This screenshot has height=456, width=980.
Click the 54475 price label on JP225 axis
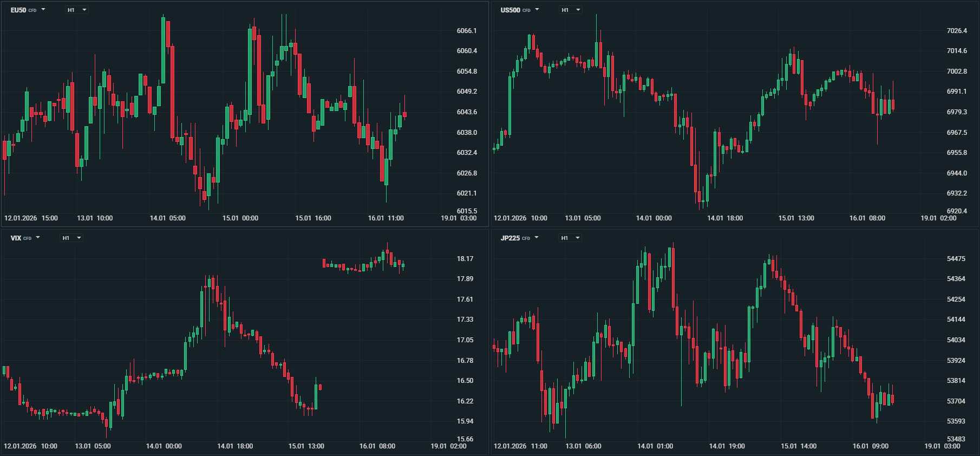(956, 259)
